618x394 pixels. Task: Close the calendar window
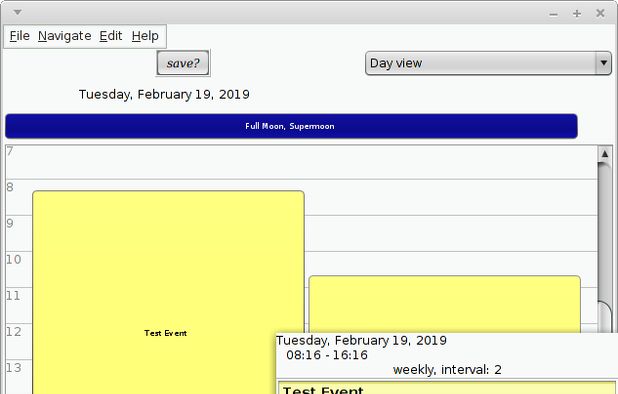tap(600, 13)
